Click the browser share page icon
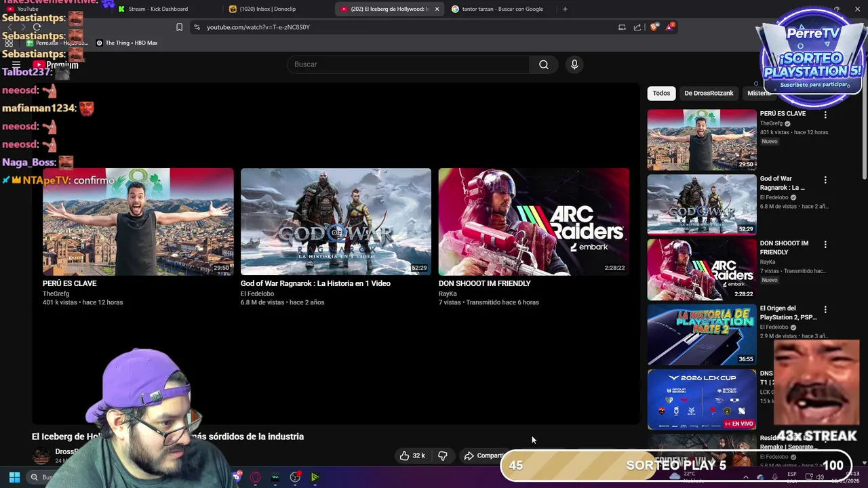 (x=637, y=27)
